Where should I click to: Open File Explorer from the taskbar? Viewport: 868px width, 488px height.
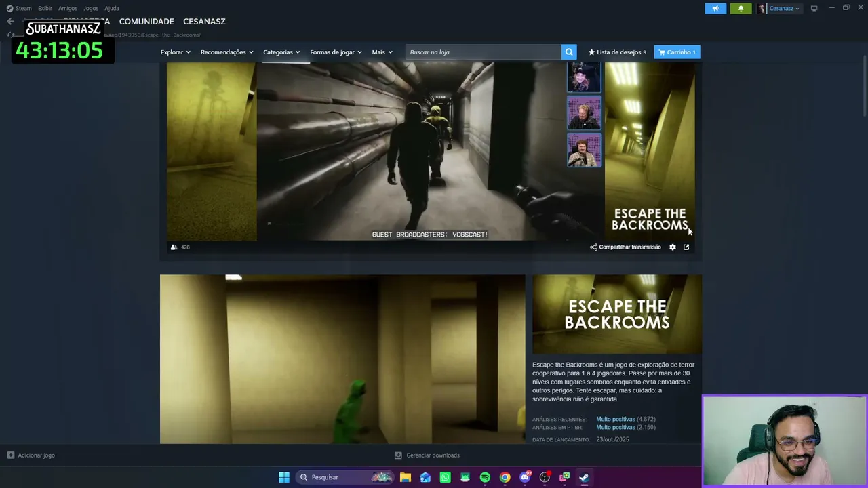[406, 477]
